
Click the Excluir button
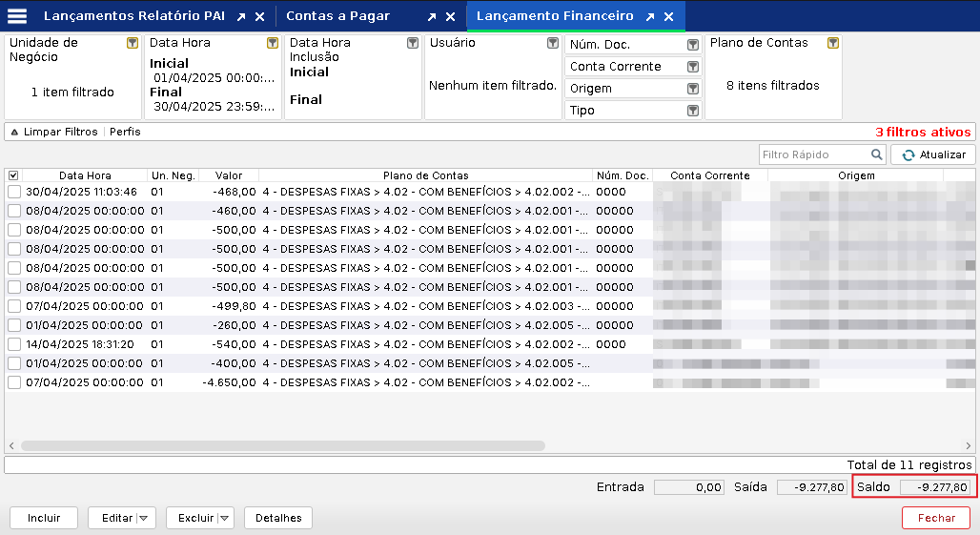click(x=195, y=518)
